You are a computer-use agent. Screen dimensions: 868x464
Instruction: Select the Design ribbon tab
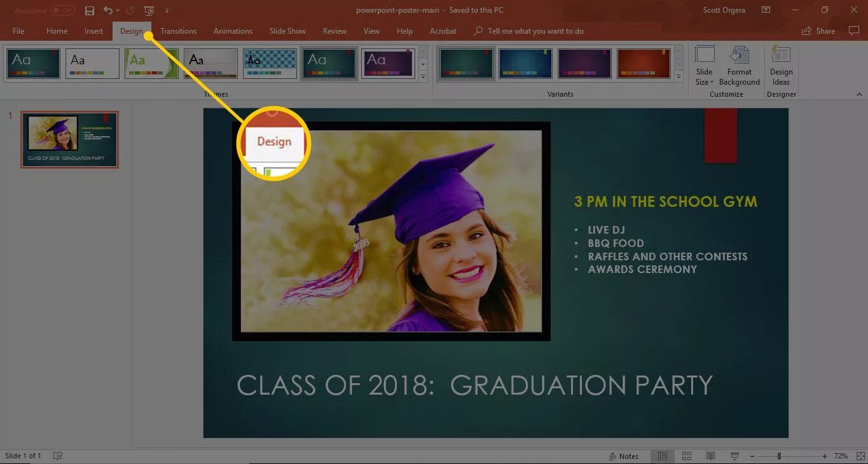pos(132,31)
